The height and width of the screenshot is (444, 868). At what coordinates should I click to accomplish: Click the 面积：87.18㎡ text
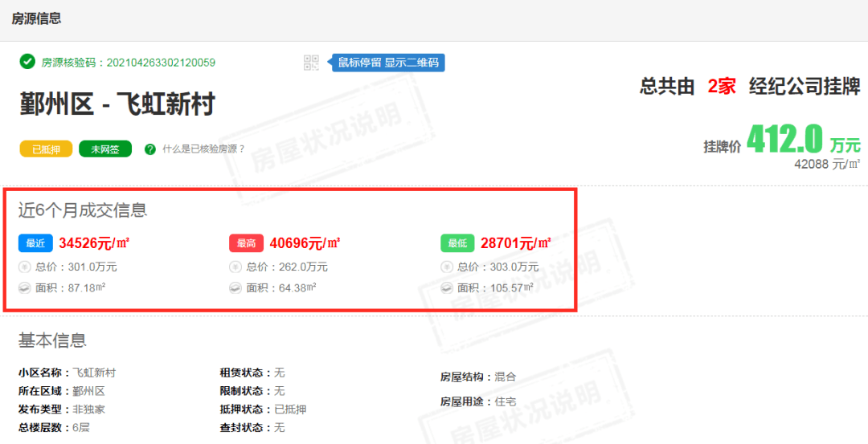(x=71, y=288)
